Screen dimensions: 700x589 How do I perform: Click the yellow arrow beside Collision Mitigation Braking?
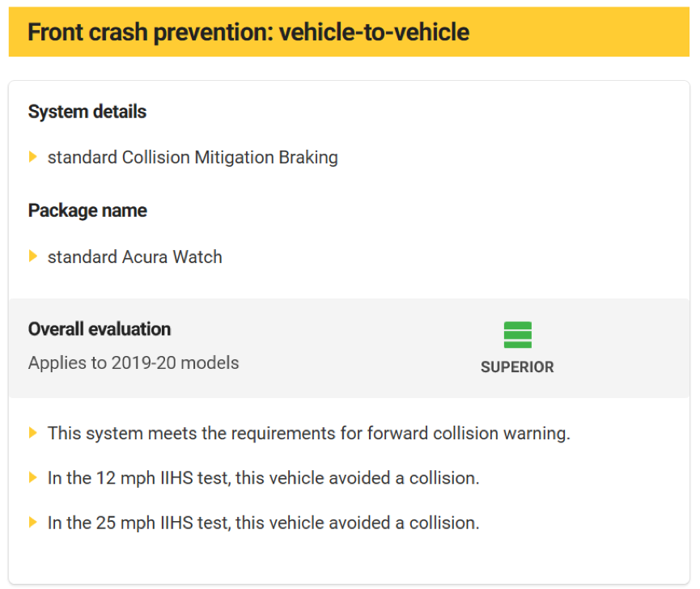(x=32, y=157)
